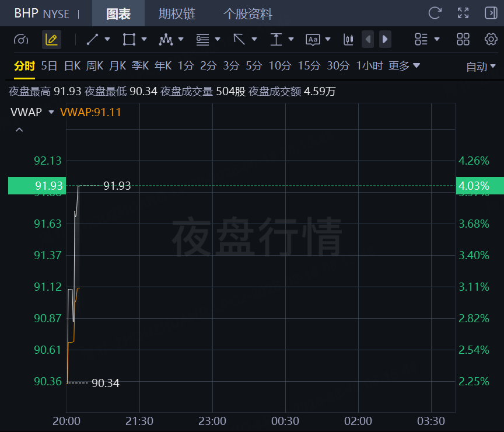Open chart settings gear
Screen dimensions: 504x432
click(491, 39)
